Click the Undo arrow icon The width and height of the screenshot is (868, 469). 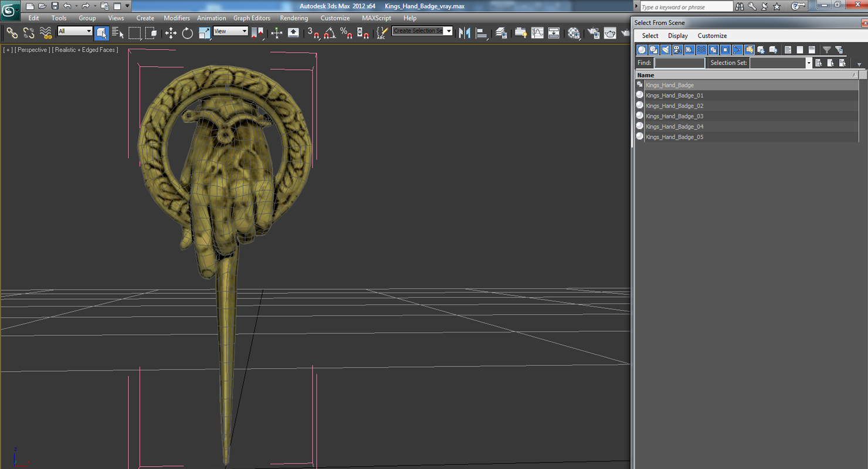tap(67, 6)
